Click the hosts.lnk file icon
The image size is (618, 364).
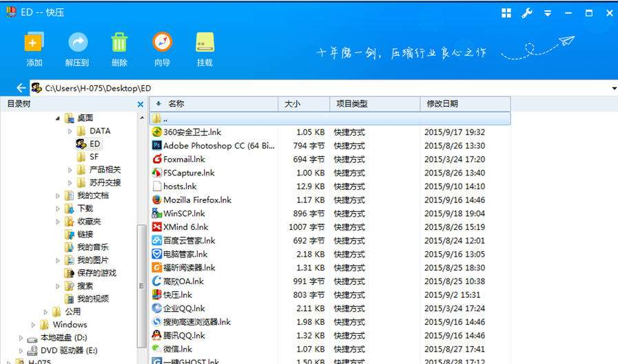tap(157, 186)
